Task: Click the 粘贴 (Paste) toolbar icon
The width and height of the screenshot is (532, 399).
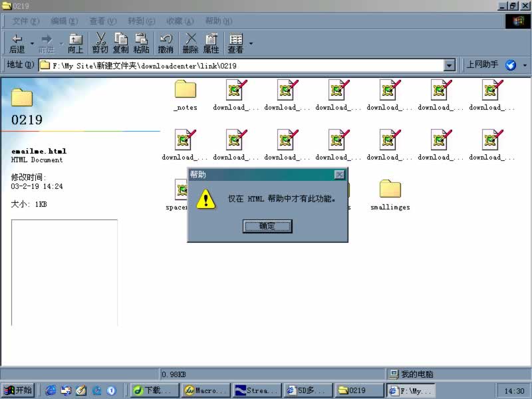Action: pos(141,44)
